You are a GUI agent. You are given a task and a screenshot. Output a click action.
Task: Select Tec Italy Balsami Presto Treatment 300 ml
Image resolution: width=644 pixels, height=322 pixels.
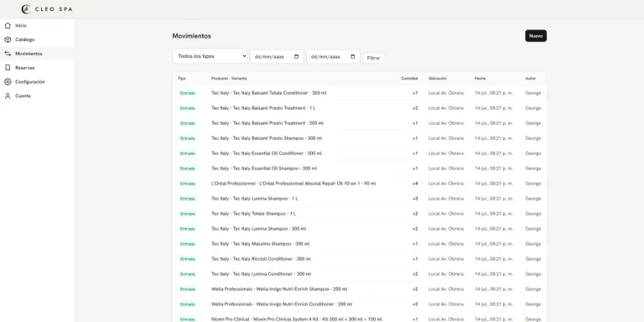[360, 123]
